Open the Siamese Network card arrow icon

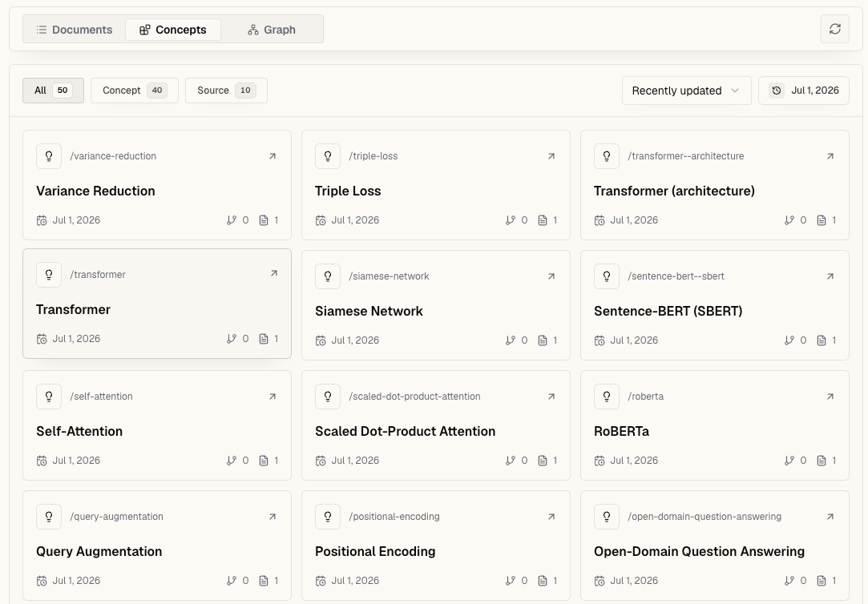tap(551, 276)
